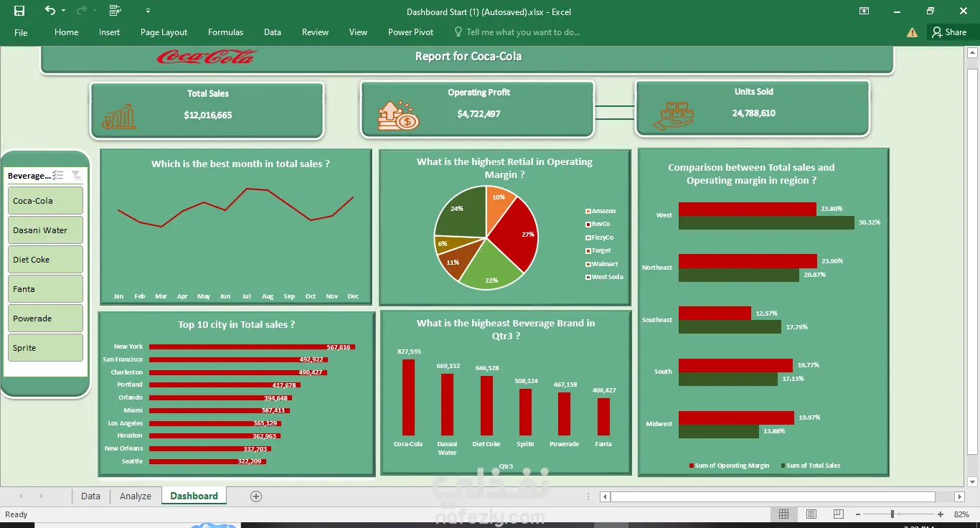980x528 pixels.
Task: Zoom in with the plus button
Action: (x=941, y=514)
